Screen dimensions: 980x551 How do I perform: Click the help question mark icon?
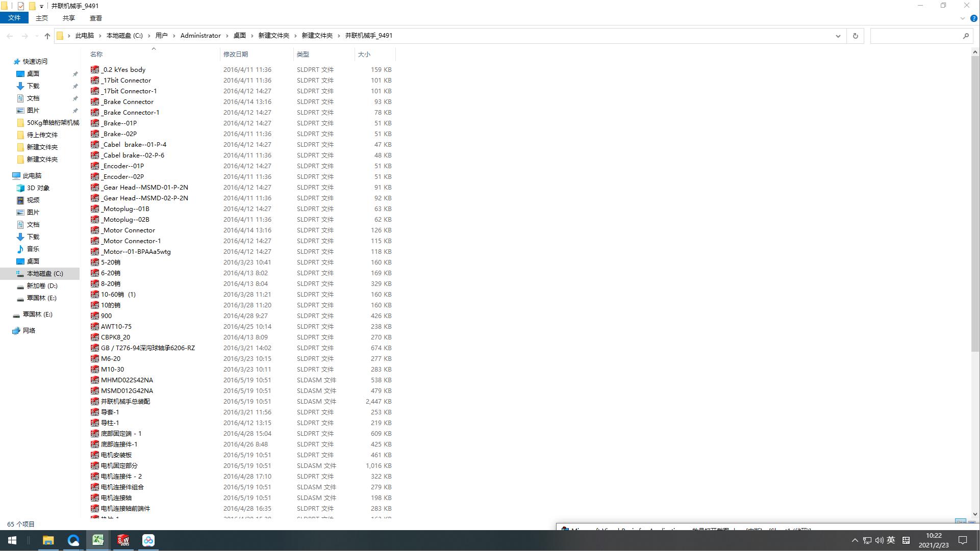(x=973, y=18)
